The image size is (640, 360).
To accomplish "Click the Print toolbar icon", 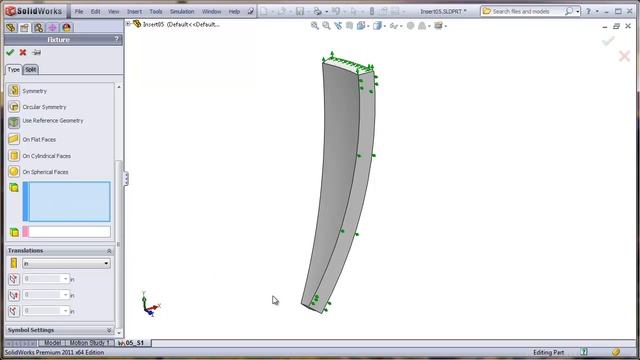I will click(317, 11).
